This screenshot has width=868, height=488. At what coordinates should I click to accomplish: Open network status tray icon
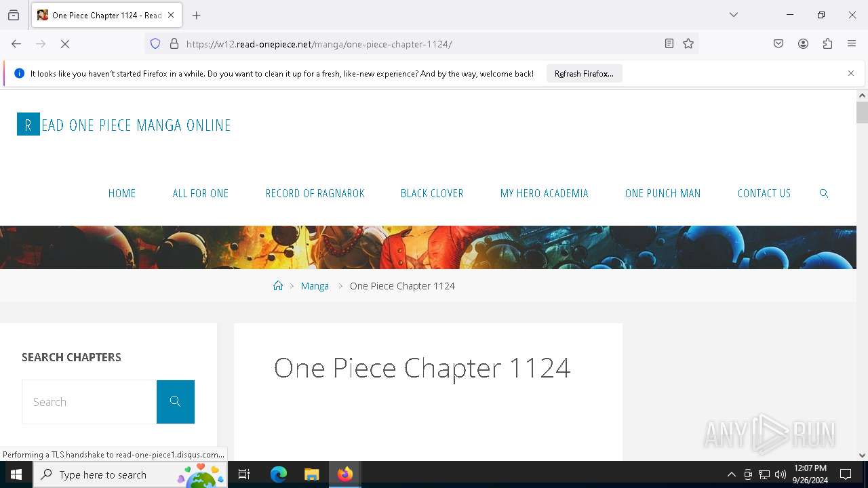[x=764, y=474]
